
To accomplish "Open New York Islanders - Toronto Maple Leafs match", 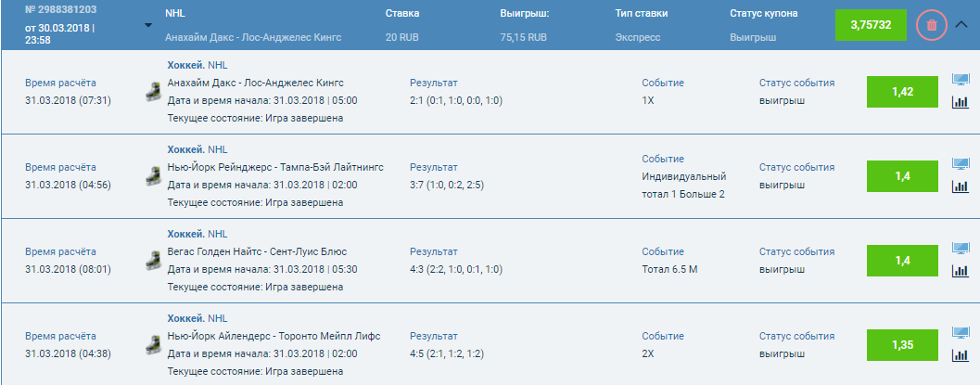I will coord(274,336).
